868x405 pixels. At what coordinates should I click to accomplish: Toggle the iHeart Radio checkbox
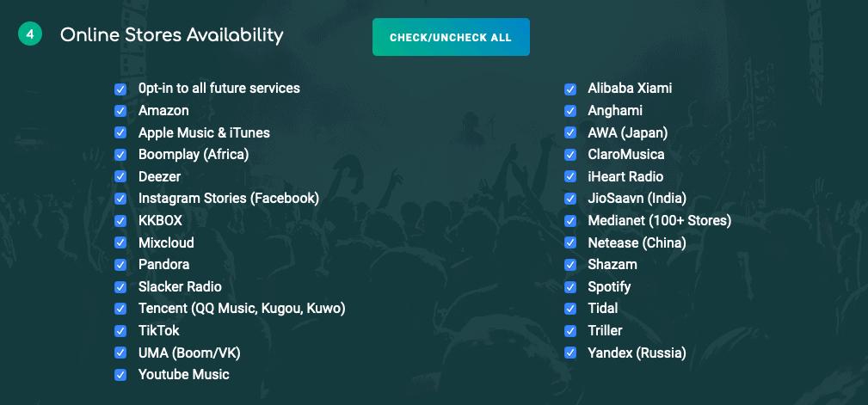coord(570,177)
